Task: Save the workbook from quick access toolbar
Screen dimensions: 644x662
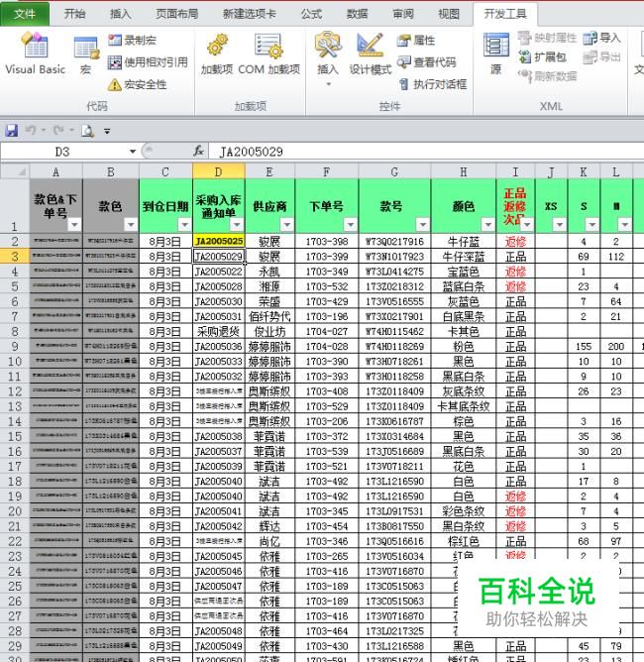Action: [12, 131]
